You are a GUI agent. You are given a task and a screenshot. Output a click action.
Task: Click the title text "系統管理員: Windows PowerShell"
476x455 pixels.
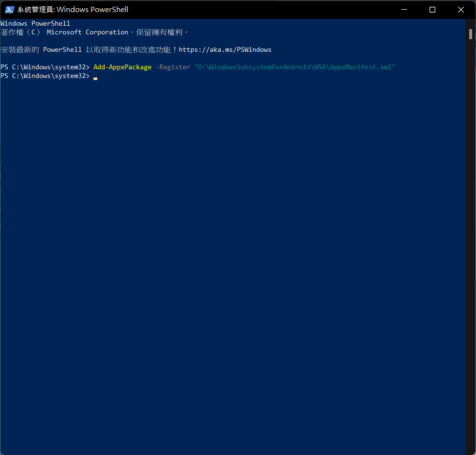coord(73,10)
